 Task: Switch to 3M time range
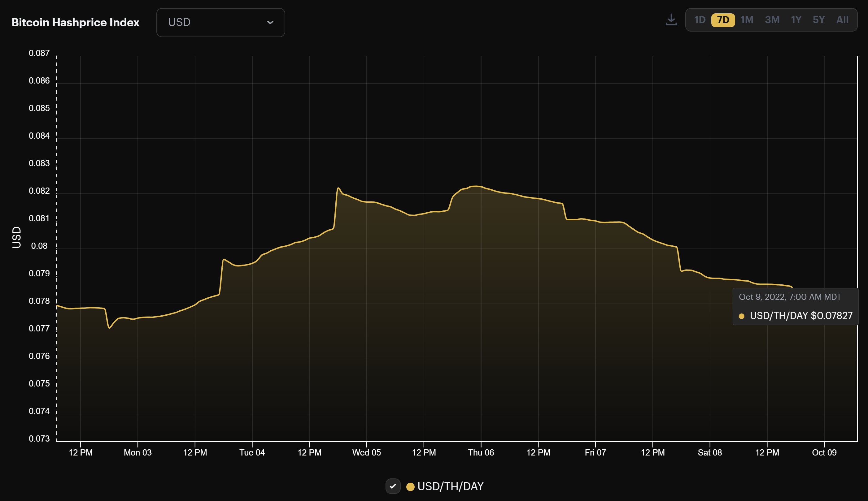pyautogui.click(x=772, y=20)
